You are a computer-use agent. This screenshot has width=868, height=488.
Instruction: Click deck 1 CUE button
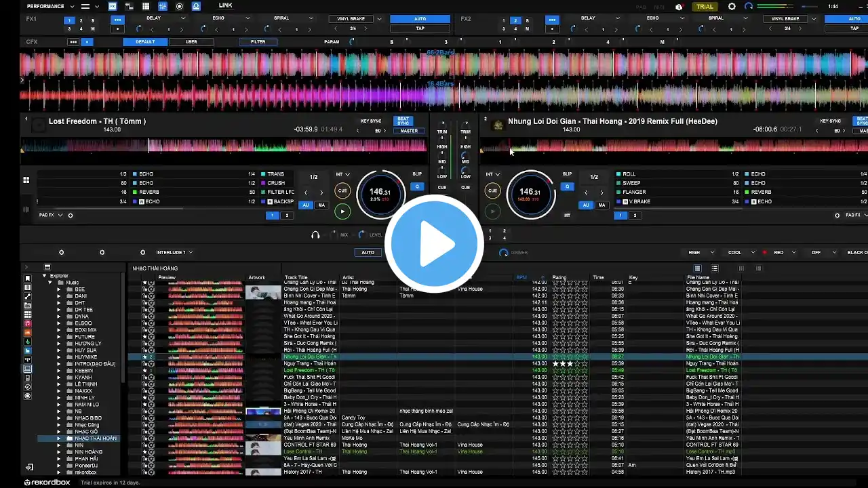click(x=342, y=190)
